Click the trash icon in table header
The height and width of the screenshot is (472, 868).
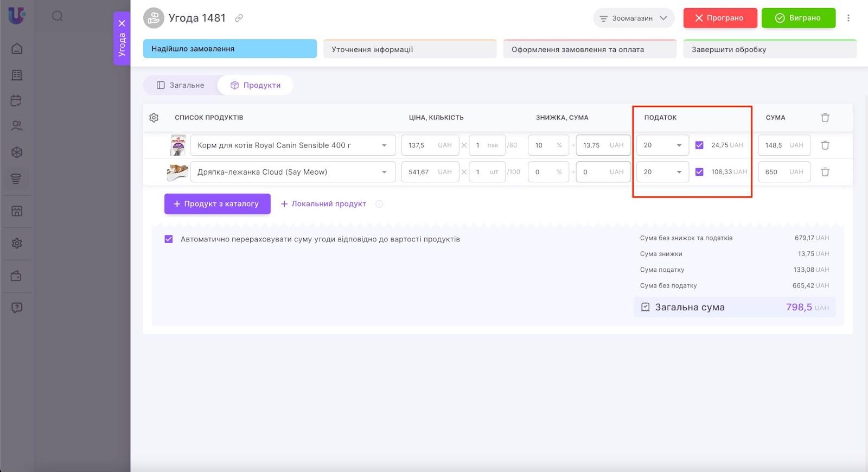tap(825, 118)
